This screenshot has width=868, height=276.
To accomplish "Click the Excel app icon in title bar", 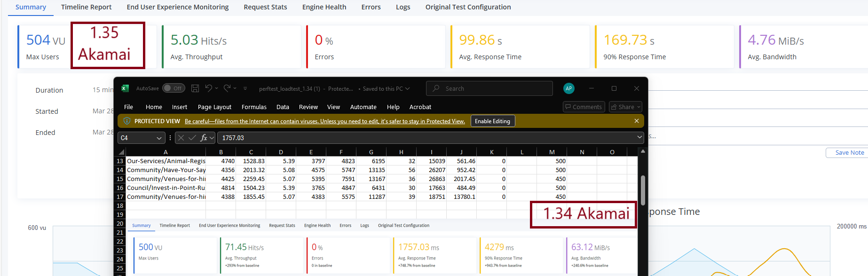I will click(125, 88).
